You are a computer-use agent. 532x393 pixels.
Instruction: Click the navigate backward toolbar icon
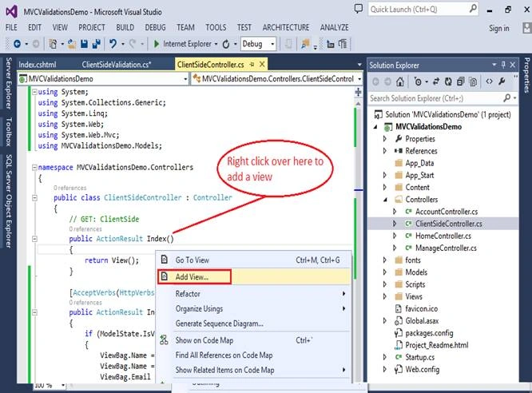(x=17, y=44)
